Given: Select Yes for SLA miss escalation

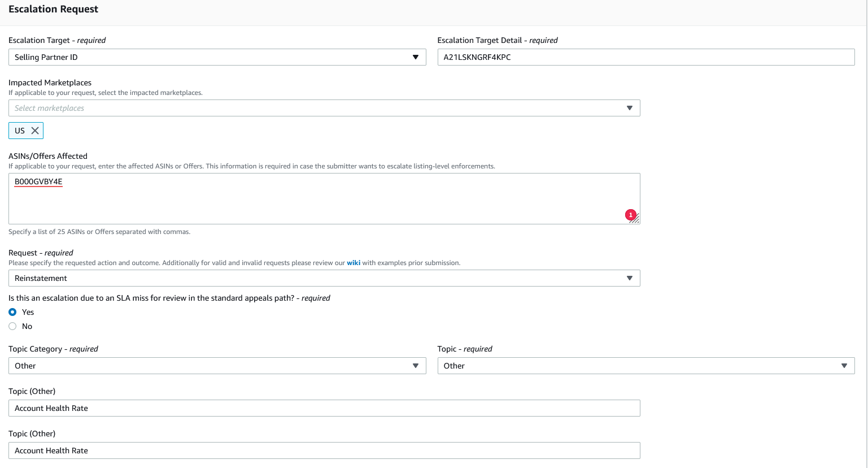Looking at the screenshot, I should point(12,312).
